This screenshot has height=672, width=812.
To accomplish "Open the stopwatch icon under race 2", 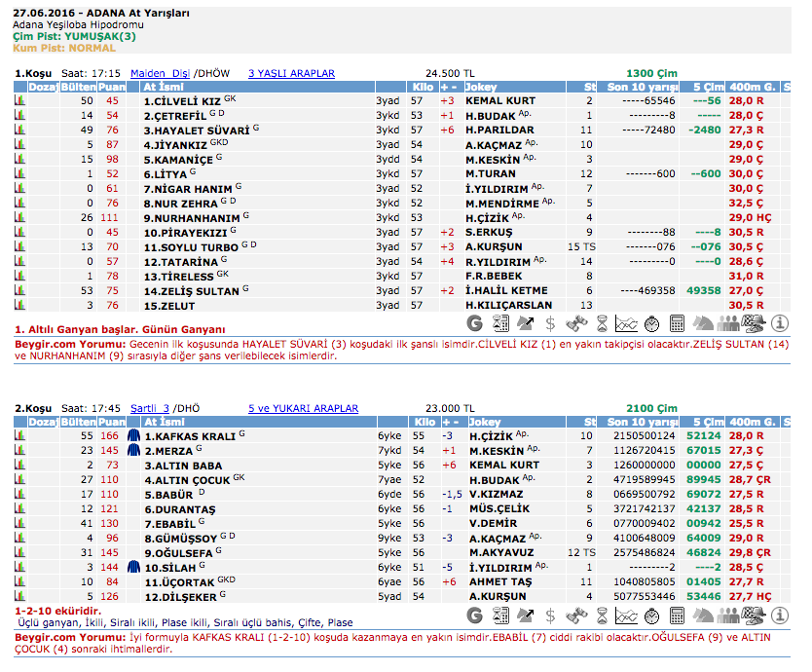I will click(652, 615).
